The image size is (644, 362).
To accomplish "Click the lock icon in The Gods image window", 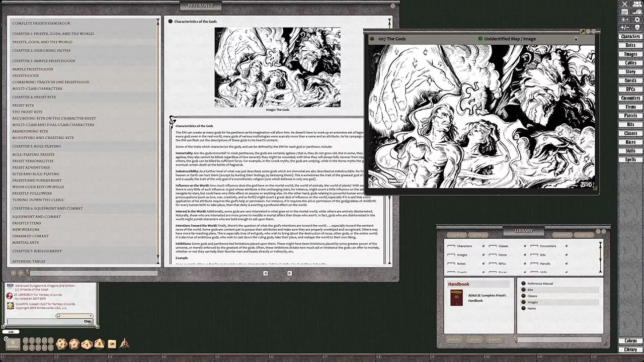I will (x=576, y=39).
